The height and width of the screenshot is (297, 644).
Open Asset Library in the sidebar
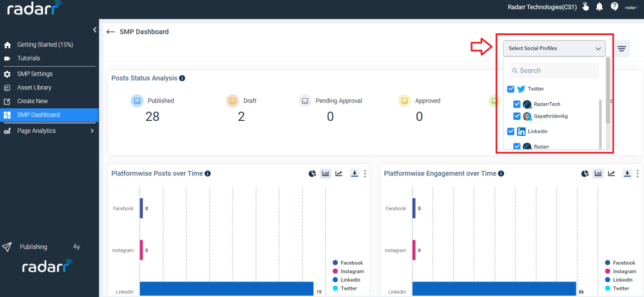point(34,87)
